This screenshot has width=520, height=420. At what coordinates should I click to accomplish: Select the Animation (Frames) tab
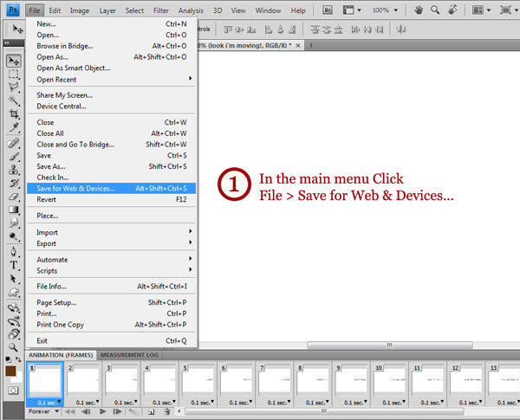point(61,355)
